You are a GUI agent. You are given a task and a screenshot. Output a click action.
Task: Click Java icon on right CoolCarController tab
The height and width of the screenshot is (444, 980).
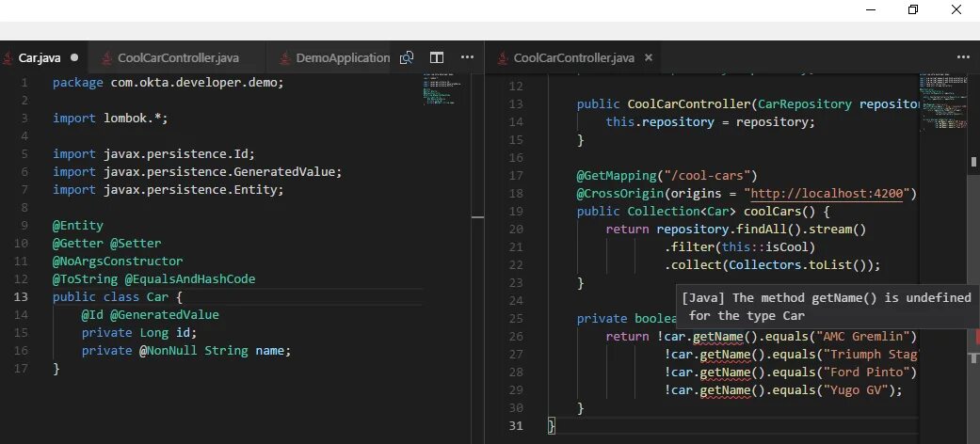pyautogui.click(x=502, y=58)
